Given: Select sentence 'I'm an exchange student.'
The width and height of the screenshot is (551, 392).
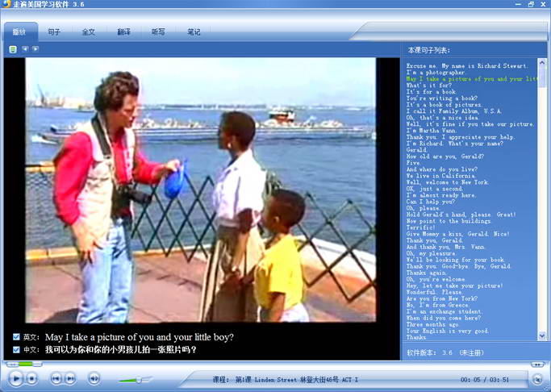Looking at the screenshot, I should (x=445, y=311).
